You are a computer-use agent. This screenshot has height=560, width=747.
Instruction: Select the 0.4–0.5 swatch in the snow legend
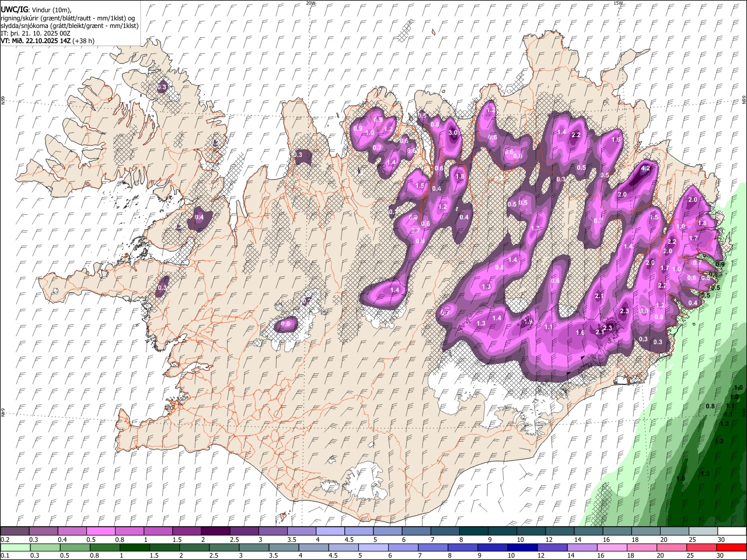(x=72, y=531)
